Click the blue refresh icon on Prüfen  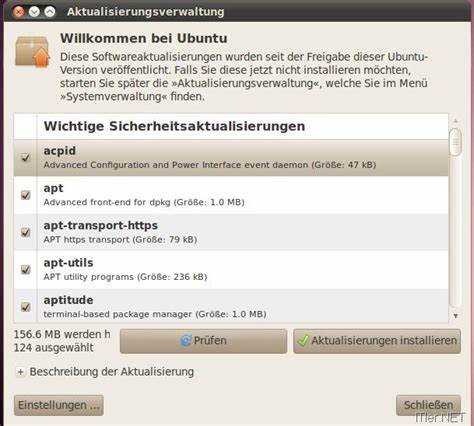click(x=186, y=340)
